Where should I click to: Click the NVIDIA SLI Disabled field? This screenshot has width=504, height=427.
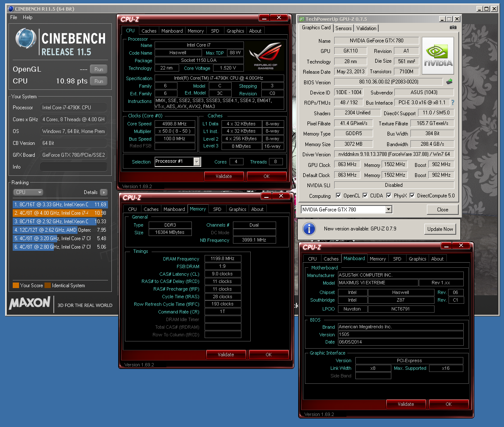(x=394, y=185)
